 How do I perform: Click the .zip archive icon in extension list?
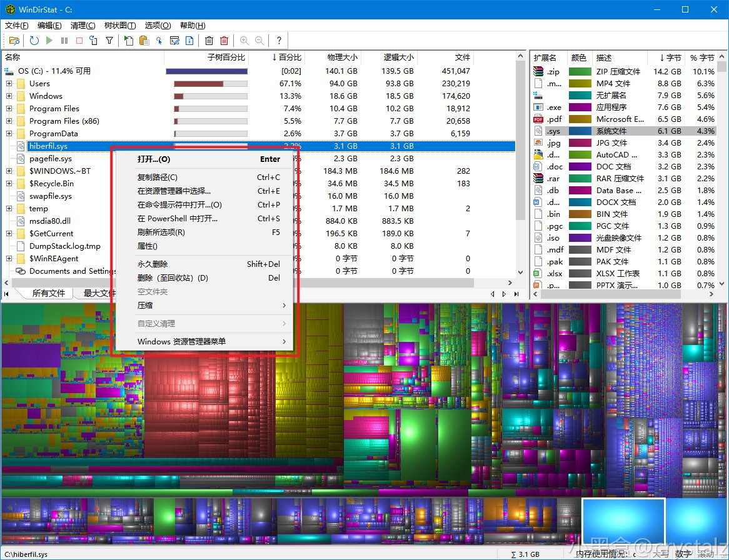tap(538, 72)
